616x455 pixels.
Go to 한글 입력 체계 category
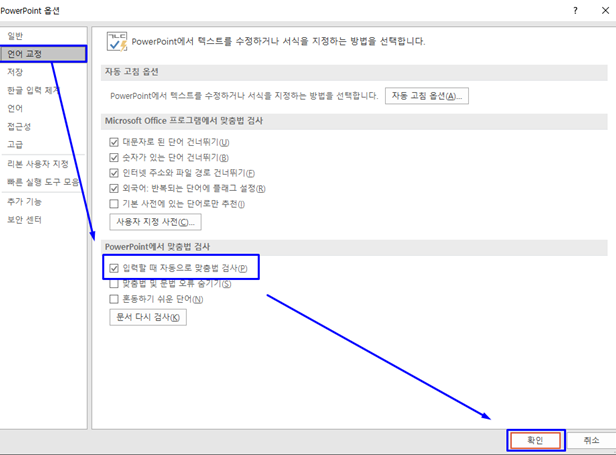[33, 90]
